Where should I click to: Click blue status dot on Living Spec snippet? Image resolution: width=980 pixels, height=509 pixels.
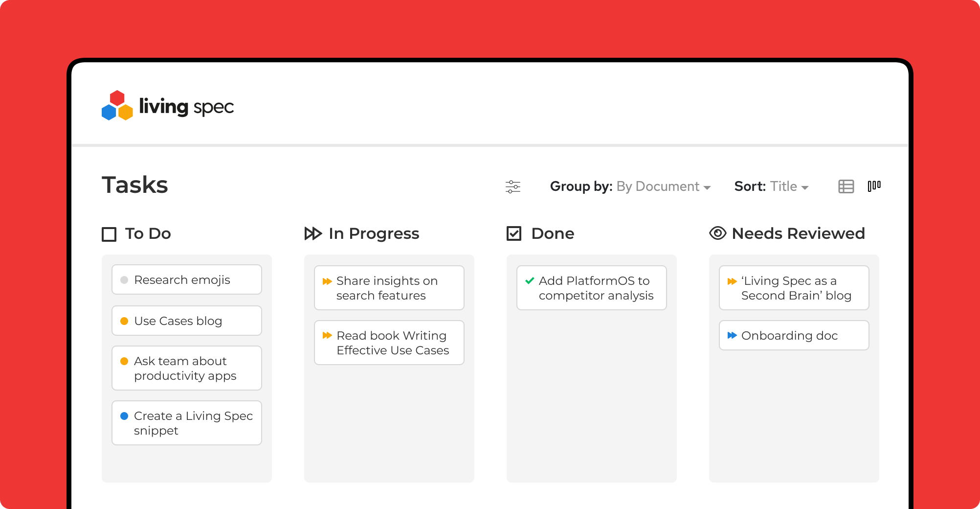coord(124,416)
